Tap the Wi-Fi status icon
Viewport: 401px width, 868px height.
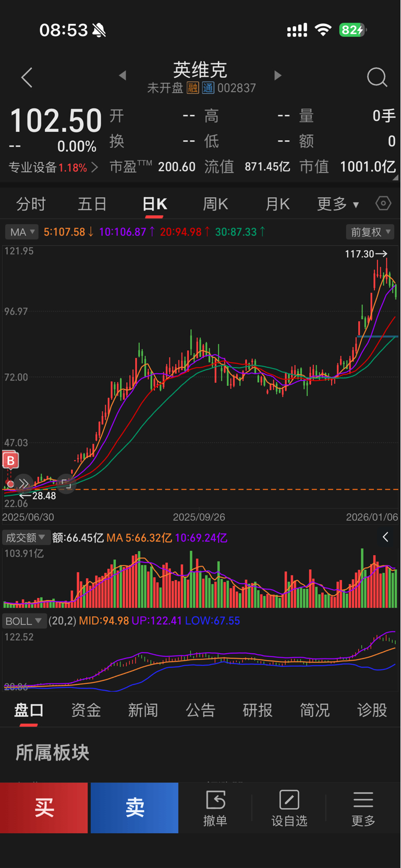pos(324,30)
